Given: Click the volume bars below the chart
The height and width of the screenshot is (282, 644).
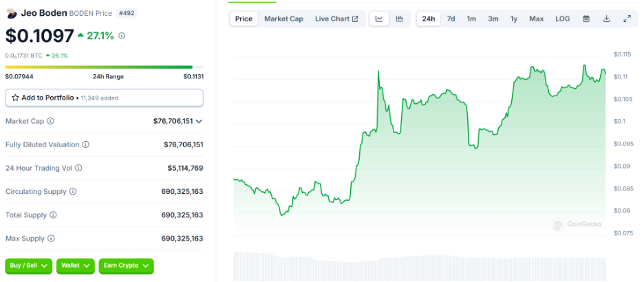Looking at the screenshot, I should point(419,266).
